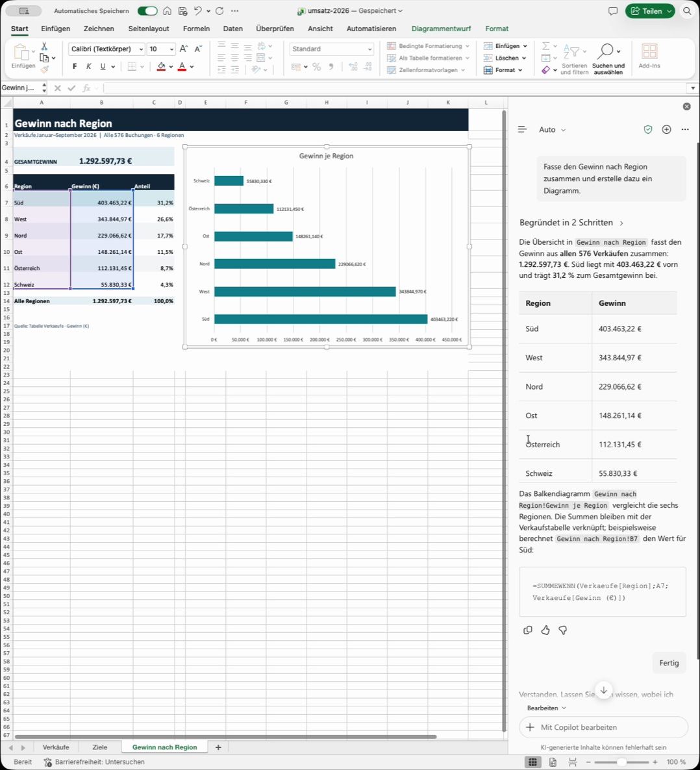Viewport: 700px width, 770px height.
Task: Click the format painter brush icon
Action: tap(44, 69)
